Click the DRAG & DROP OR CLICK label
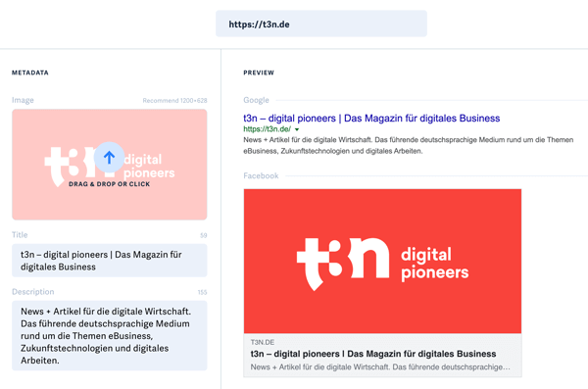Image resolution: width=588 pixels, height=389 pixels. click(x=109, y=184)
